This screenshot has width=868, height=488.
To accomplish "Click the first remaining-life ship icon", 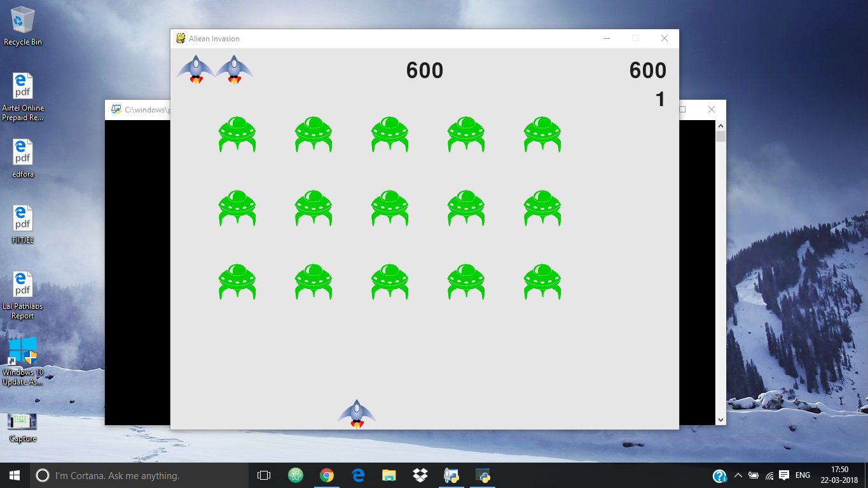I will click(196, 70).
